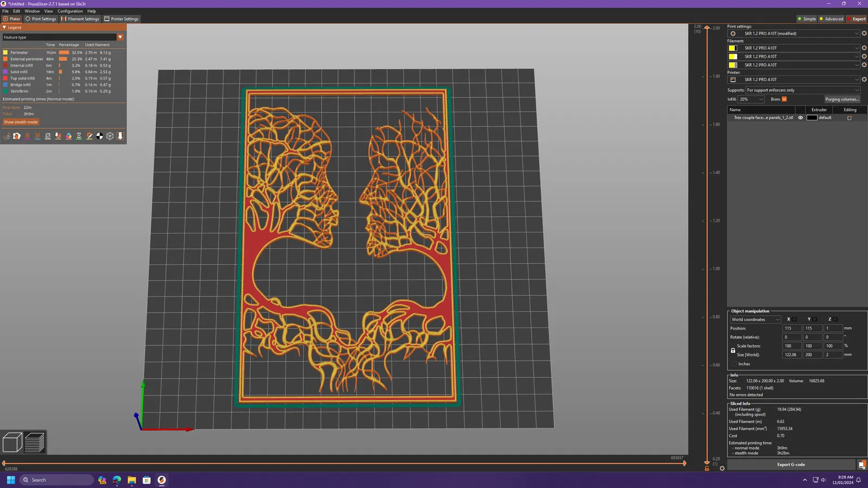This screenshot has height=488, width=868.
Task: Toggle Travel moves visibility in legend toolbar
Action: [x=7, y=136]
